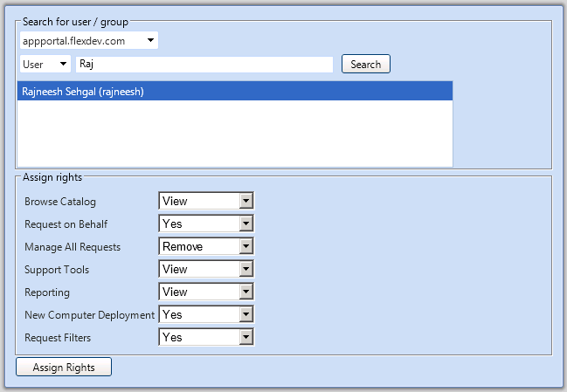
Task: Click the Search button
Action: click(365, 64)
